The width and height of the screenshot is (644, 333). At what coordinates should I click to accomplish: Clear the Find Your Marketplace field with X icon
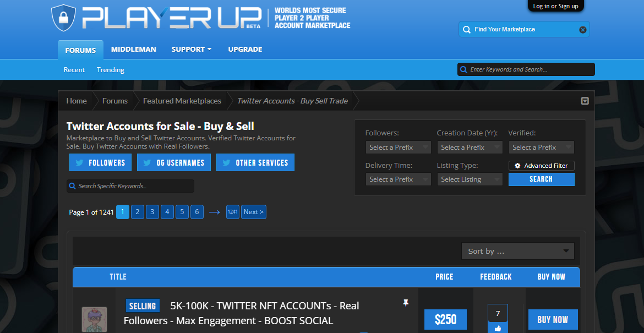[582, 30]
